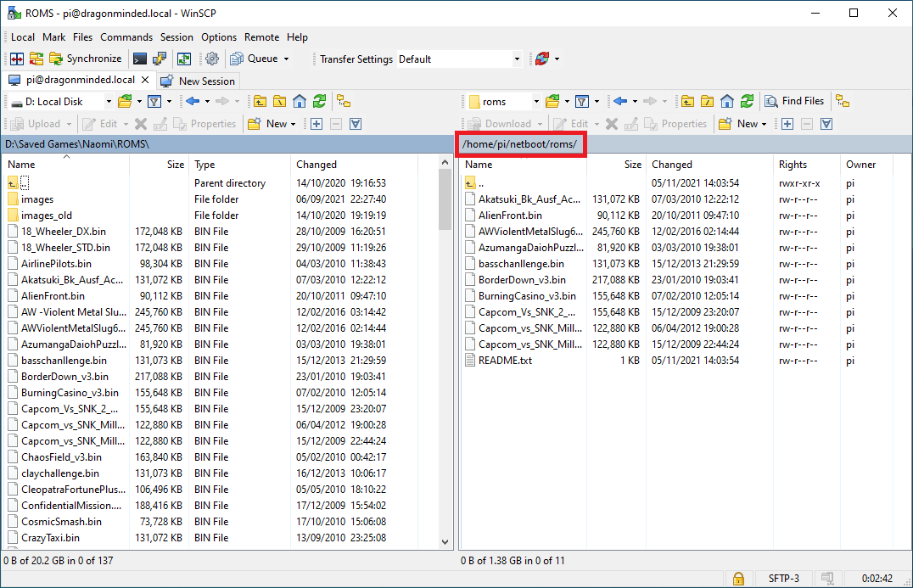The height and width of the screenshot is (588, 913).
Task: Click the local panel Filter icon
Action: (154, 102)
